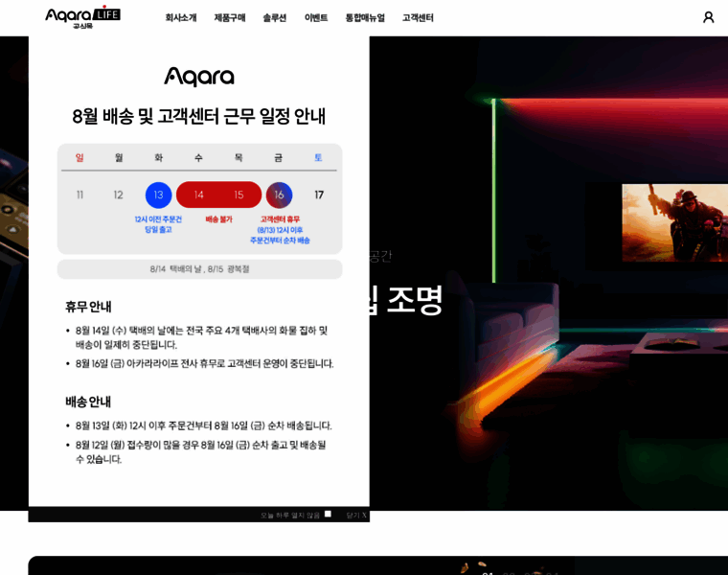Click the blue circled date 13
Screen dimensions: 728x575
[x=158, y=195]
